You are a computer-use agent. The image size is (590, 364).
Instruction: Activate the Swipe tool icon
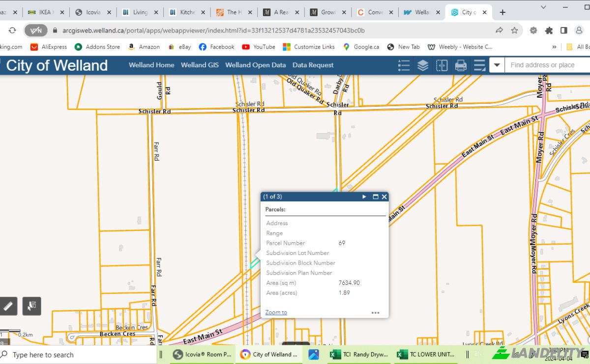(x=442, y=65)
